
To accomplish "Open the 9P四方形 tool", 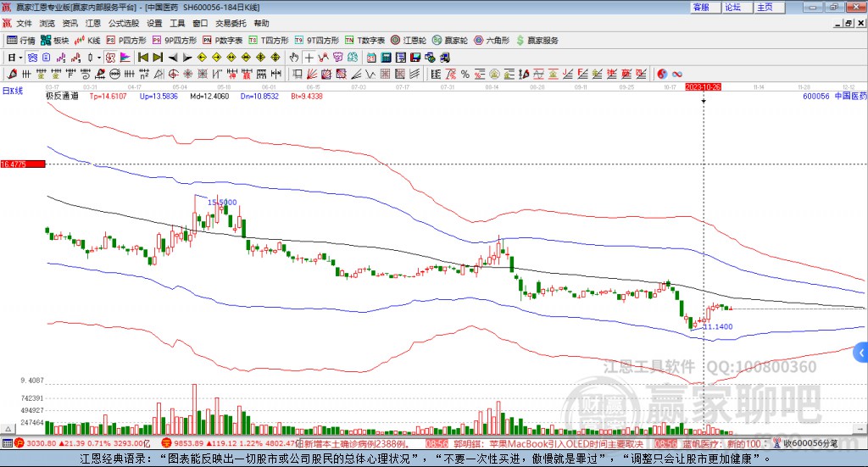I will [x=175, y=41].
